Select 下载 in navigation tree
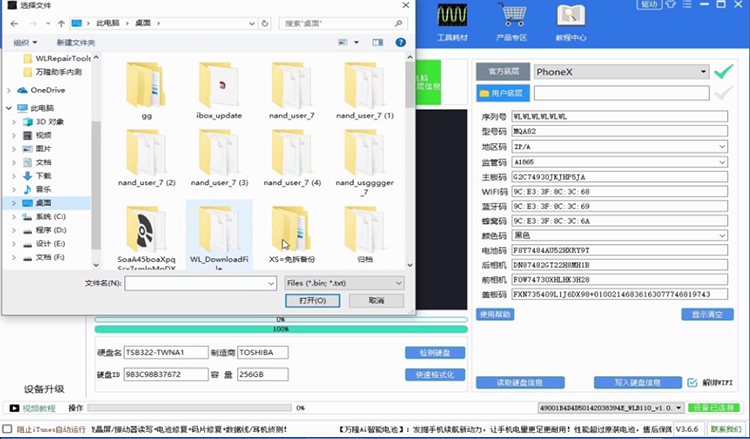Viewport: 750px width, 439px height. pyautogui.click(x=43, y=176)
